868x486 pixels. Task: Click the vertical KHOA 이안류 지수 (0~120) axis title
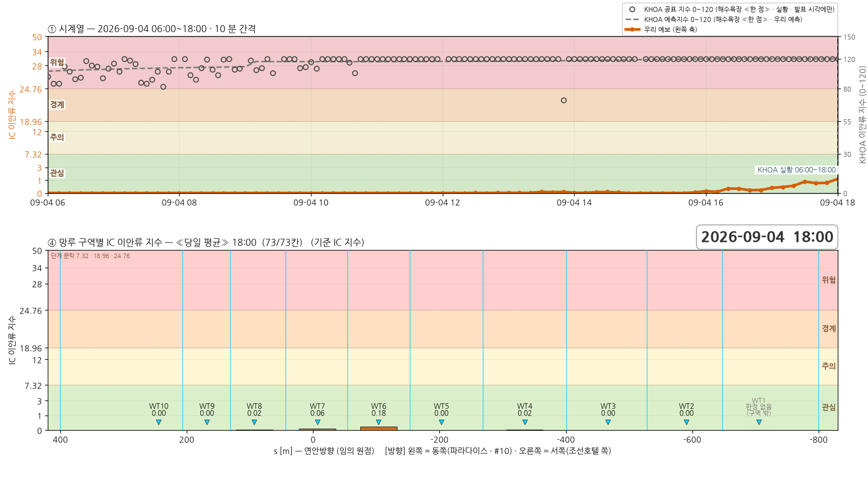tap(862, 115)
